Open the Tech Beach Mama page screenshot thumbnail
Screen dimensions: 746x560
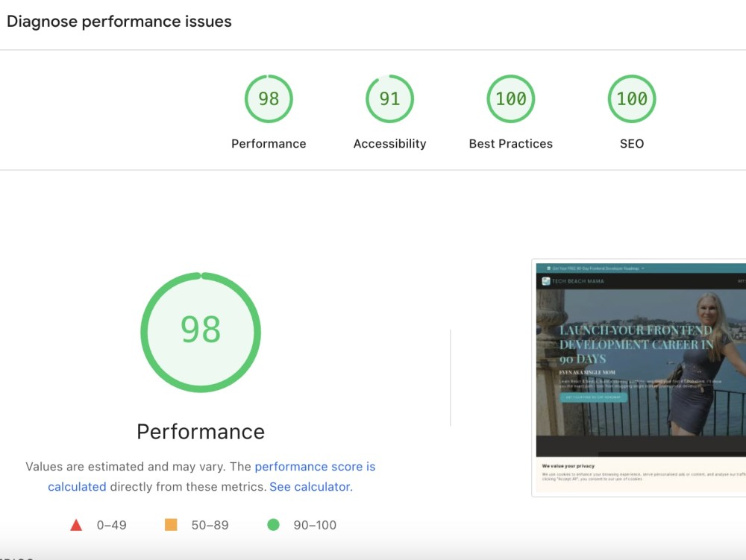pos(639,378)
